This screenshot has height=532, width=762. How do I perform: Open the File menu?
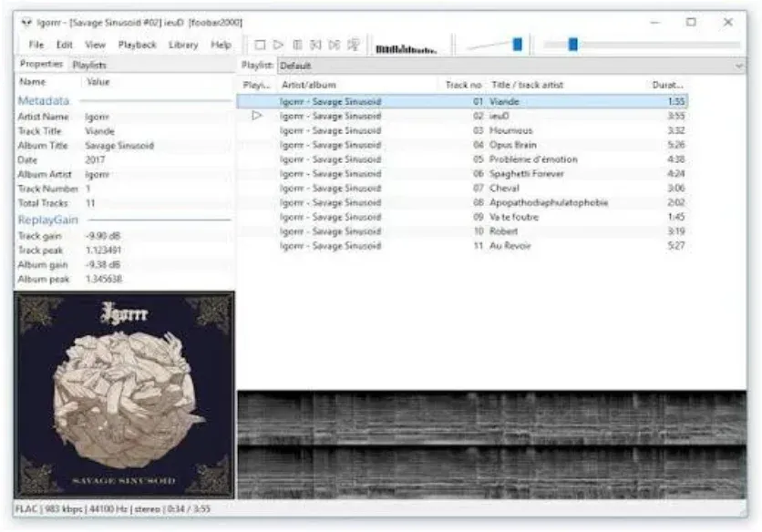(x=36, y=45)
